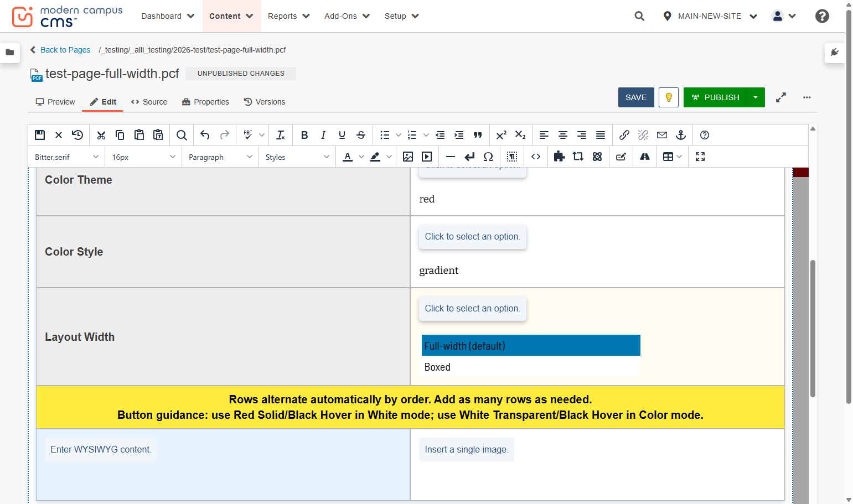Viewport: 853px width, 504px height.
Task: Insert an image using the toolbar
Action: click(x=408, y=157)
